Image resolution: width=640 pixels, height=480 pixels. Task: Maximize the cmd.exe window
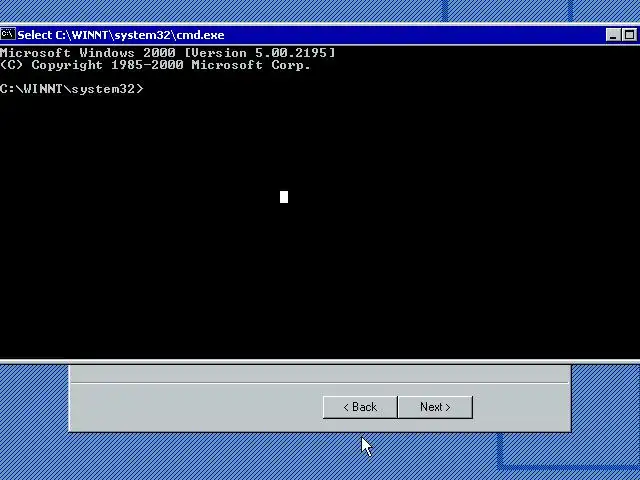629,35
